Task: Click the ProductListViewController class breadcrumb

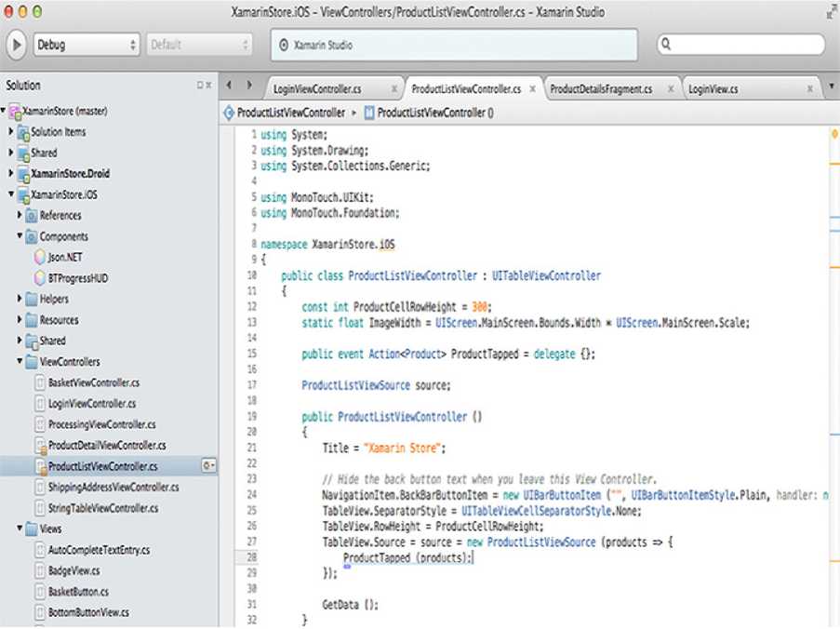Action: pos(290,113)
